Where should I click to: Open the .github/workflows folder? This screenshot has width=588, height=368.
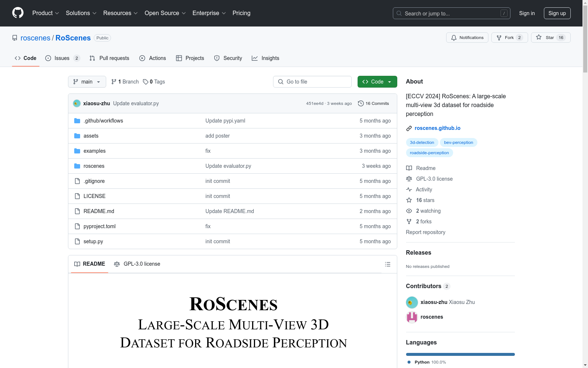point(103,121)
